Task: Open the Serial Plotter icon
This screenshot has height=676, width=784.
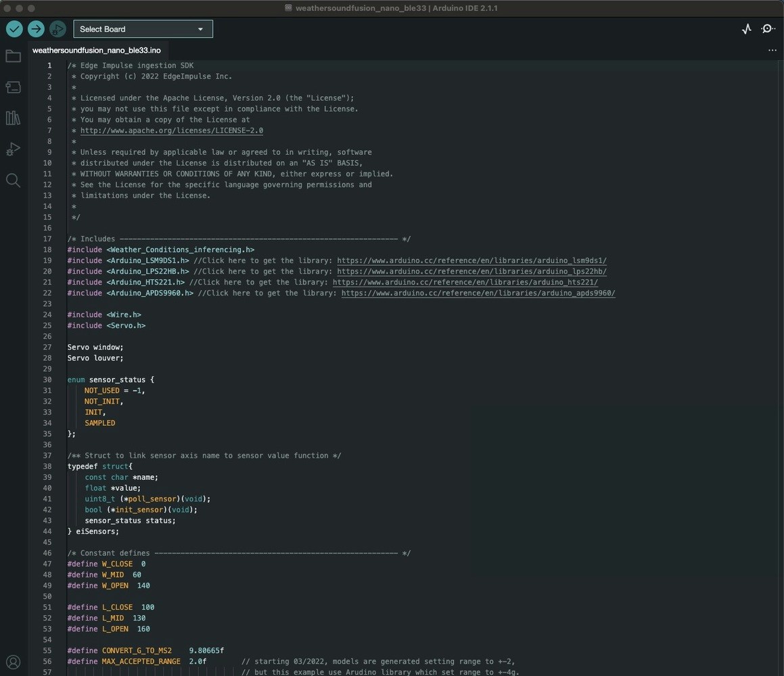Action: coord(746,29)
